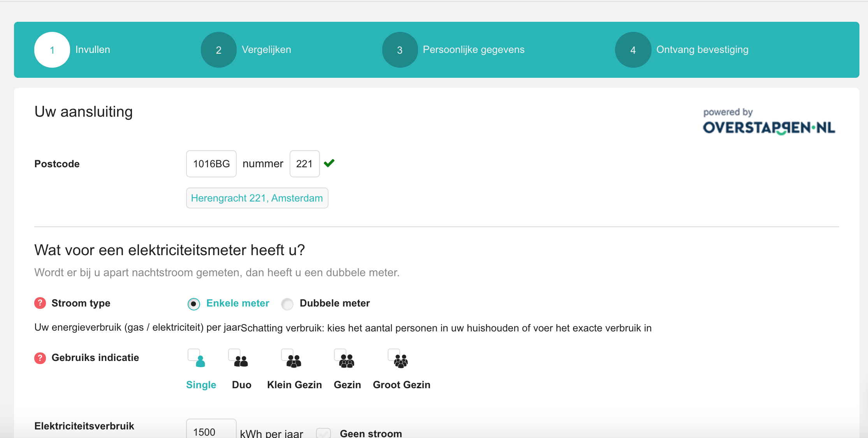Click the Gebruiks indicatie label
Screen dimensions: 868x438
(95, 357)
